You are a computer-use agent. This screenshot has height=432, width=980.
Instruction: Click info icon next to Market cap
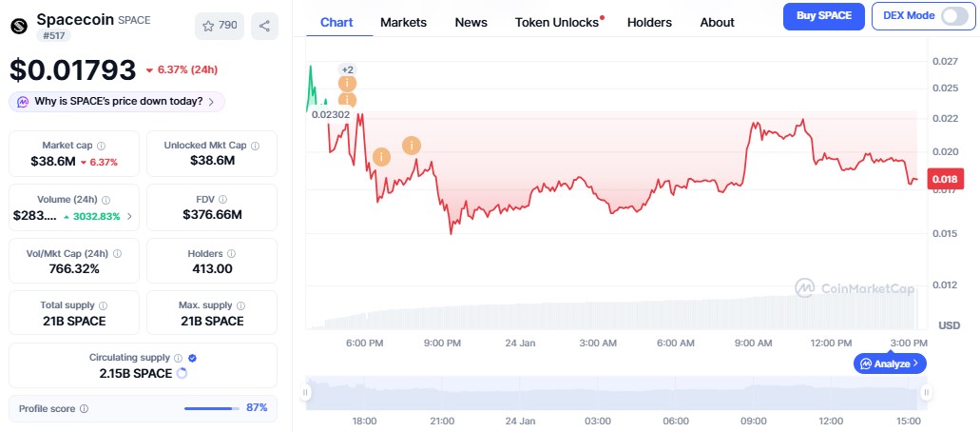click(x=102, y=146)
